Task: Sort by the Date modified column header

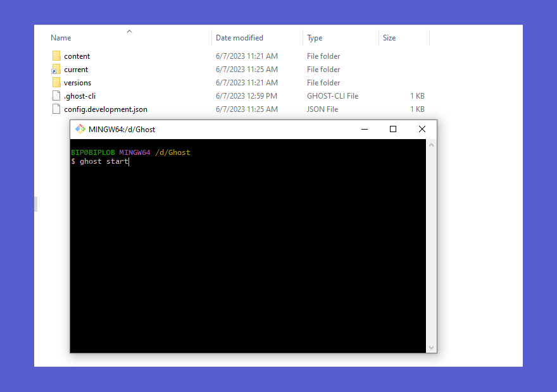Action: tap(239, 37)
